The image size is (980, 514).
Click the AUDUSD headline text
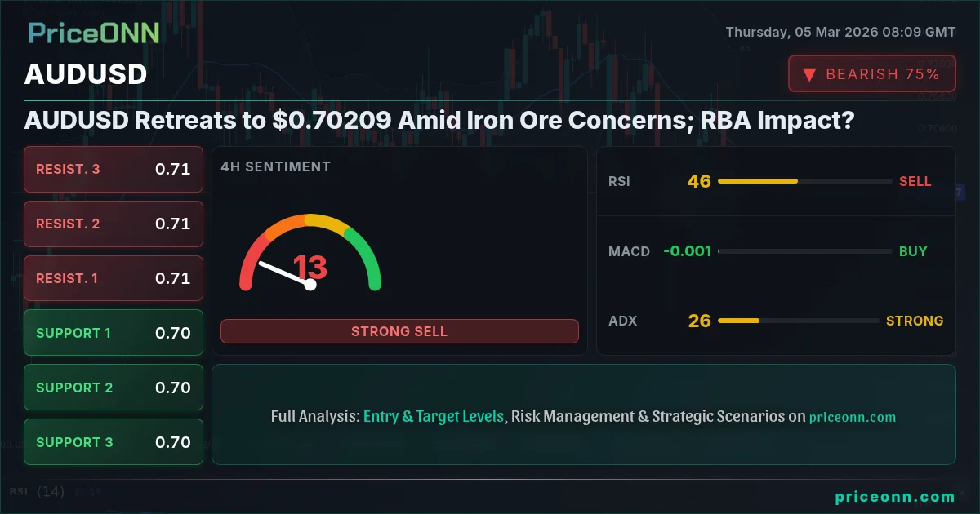click(439, 121)
